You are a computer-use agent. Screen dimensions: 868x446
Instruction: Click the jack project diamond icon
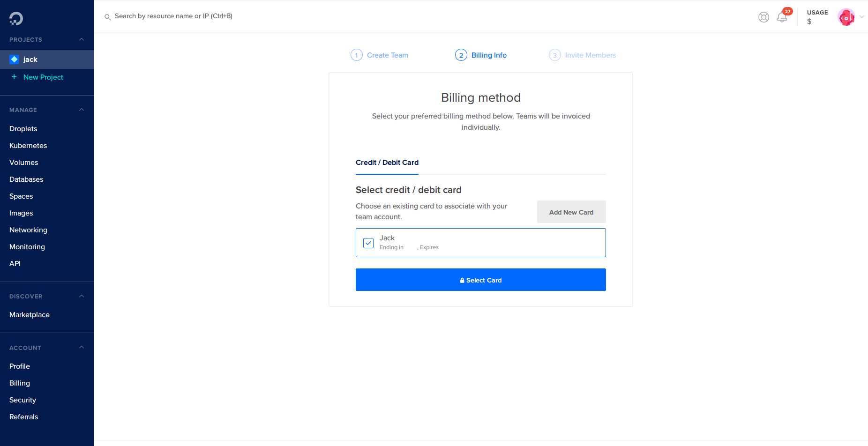[14, 59]
